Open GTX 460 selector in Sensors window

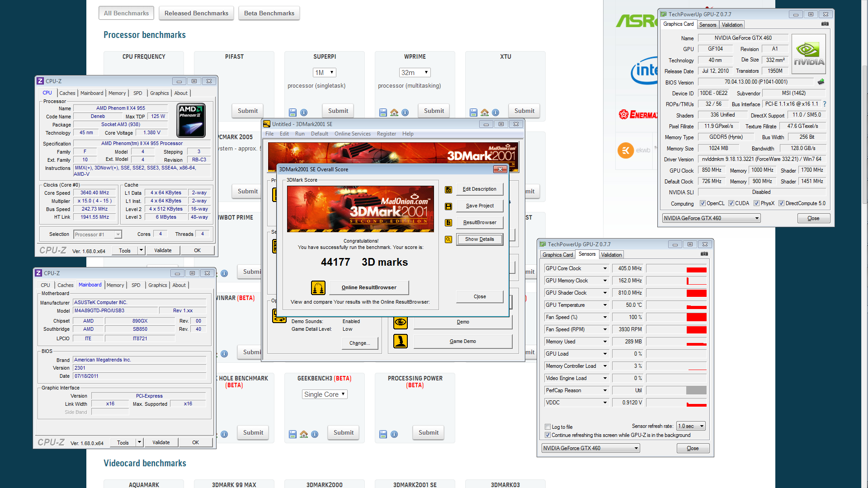coord(590,448)
